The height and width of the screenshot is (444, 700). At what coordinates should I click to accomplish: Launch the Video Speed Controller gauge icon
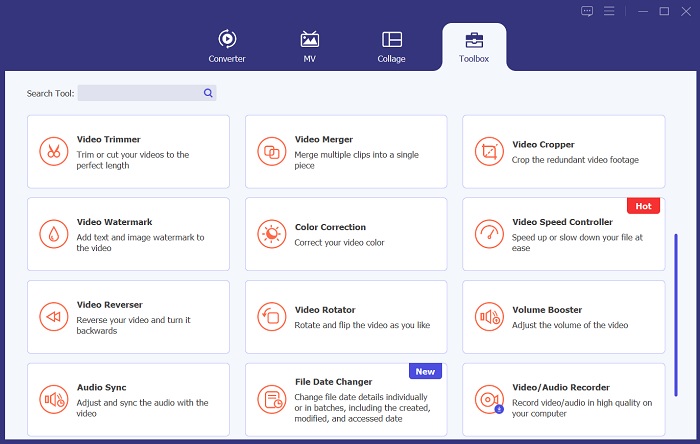coord(489,234)
